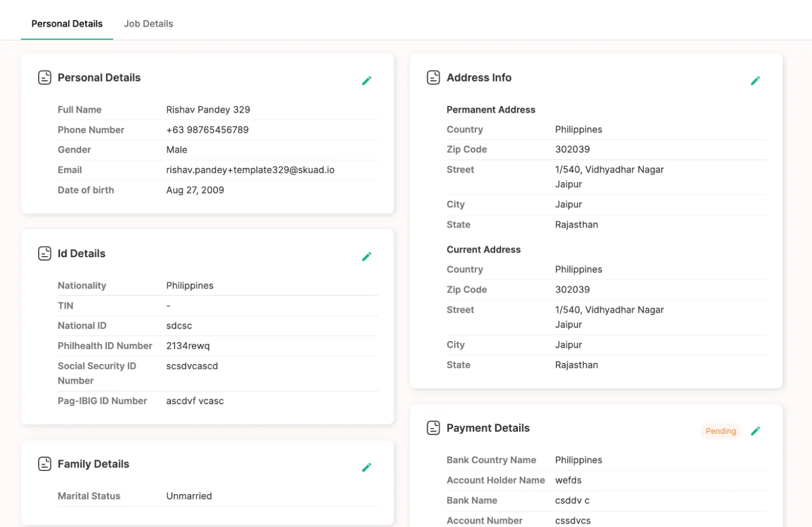
Task: Click the Family Details card document icon
Action: click(44, 464)
